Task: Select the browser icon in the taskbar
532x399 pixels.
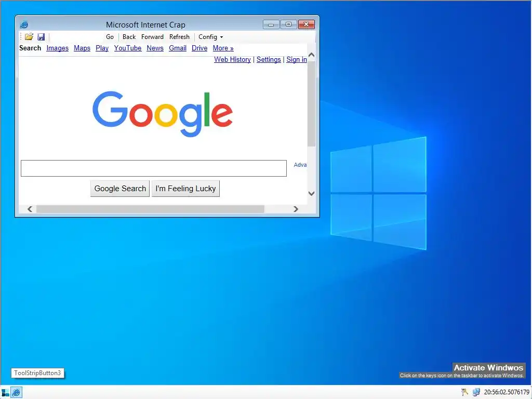Action: pos(16,392)
